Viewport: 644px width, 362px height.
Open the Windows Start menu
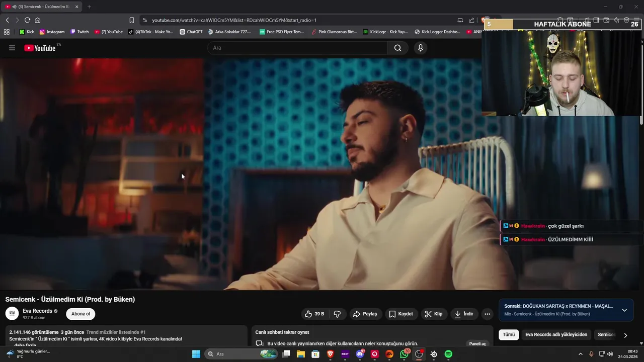pyautogui.click(x=196, y=354)
